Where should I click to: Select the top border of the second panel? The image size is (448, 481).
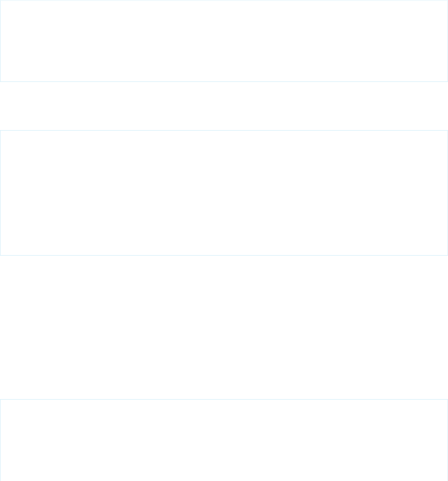pyautogui.click(x=224, y=131)
